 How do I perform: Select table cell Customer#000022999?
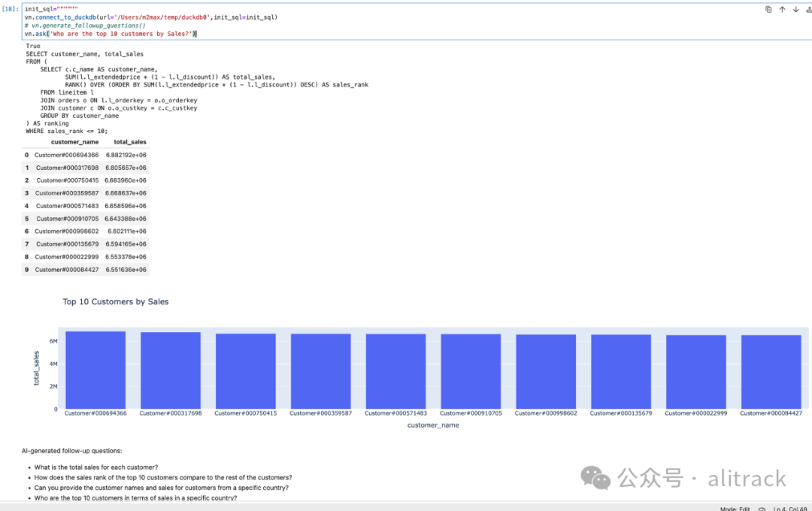[67, 257]
